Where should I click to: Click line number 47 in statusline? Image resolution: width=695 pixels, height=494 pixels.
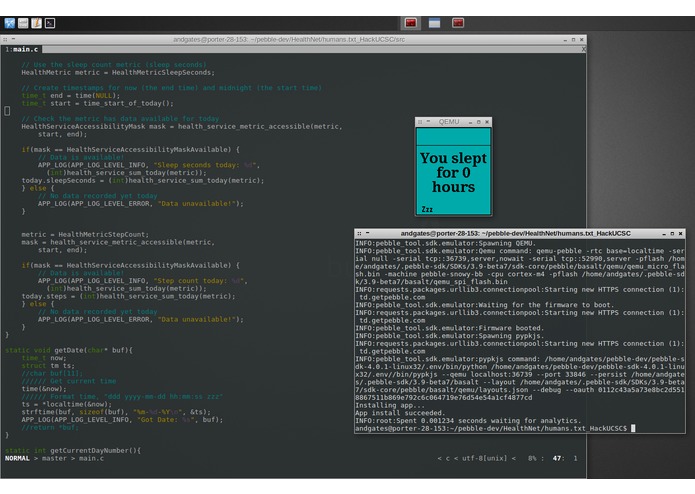pyautogui.click(x=557, y=458)
